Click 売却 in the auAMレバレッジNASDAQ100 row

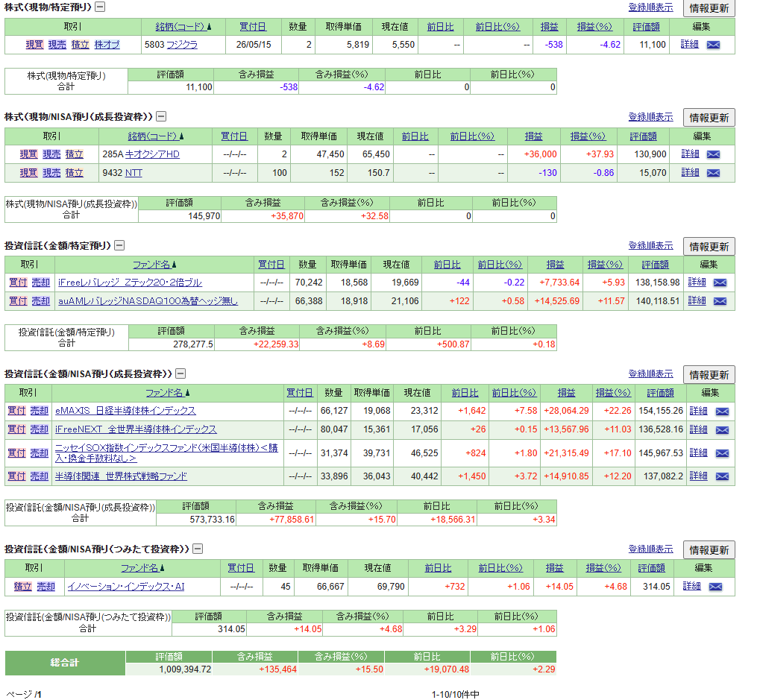pos(41,301)
